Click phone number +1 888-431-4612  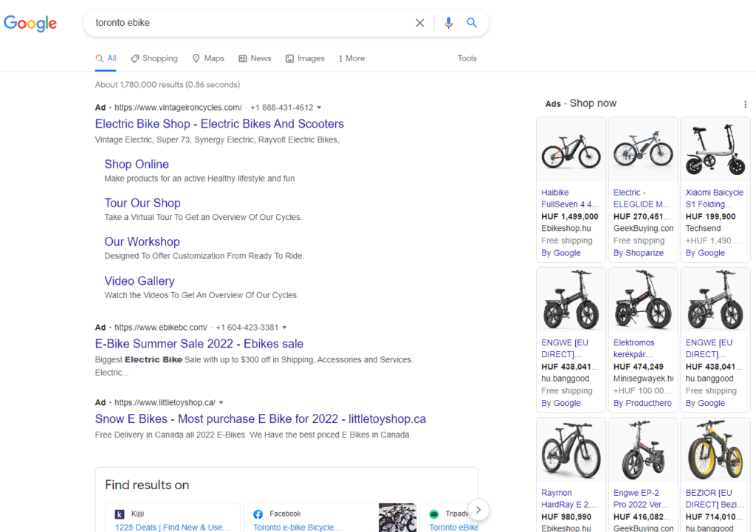click(281, 108)
